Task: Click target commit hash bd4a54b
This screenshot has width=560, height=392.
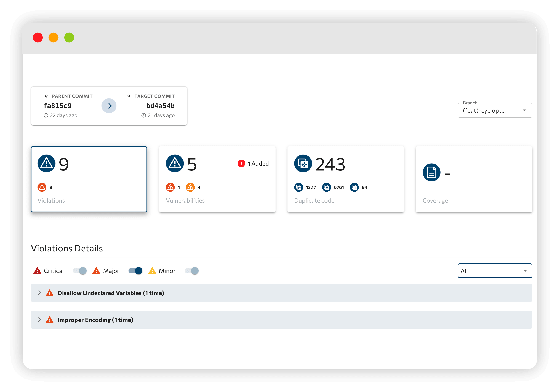Action: click(x=161, y=106)
